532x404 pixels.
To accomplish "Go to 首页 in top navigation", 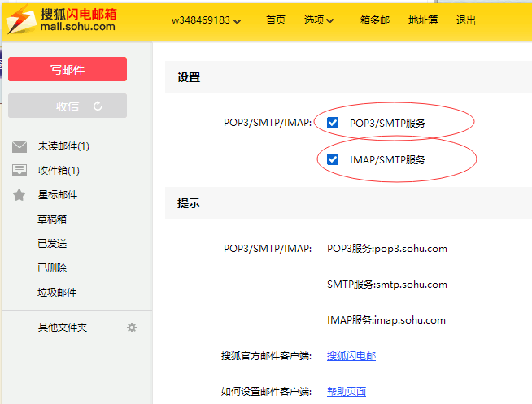I will [276, 20].
